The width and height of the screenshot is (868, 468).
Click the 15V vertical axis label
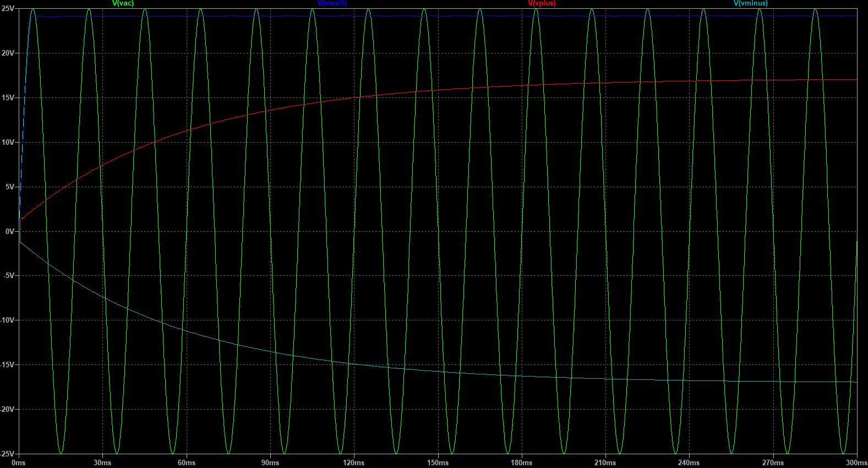click(x=8, y=97)
